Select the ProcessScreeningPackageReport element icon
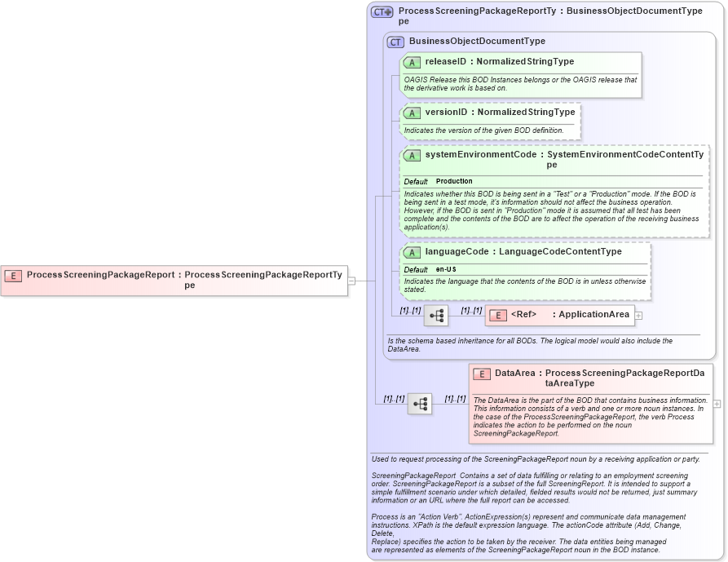Screen dimensions: 728x562 [12, 276]
